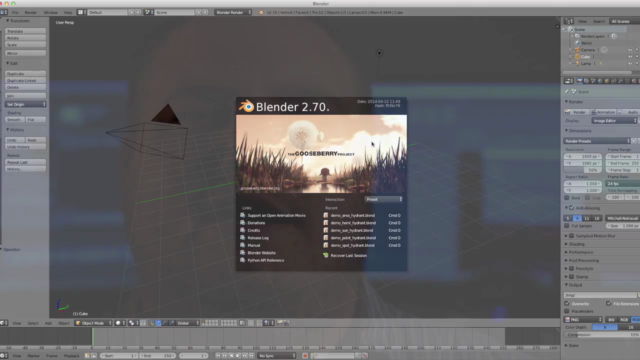Open demo_area_hydrant.blend recent file
This screenshot has height=360, width=640.
coord(353,215)
